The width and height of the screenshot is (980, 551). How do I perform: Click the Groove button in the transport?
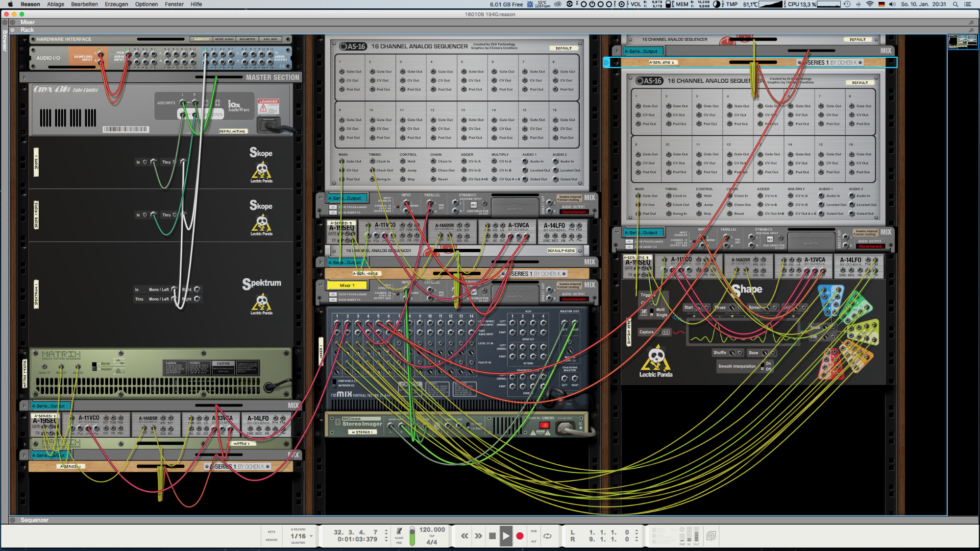[x=271, y=540]
